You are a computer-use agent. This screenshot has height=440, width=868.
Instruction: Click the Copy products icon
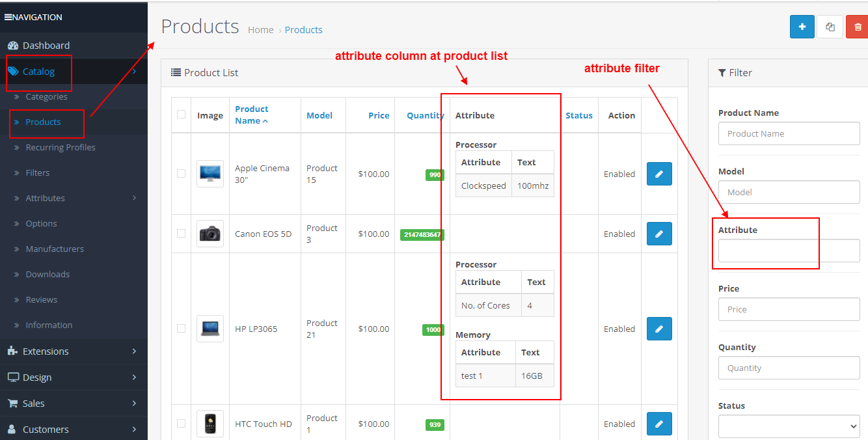(x=830, y=27)
